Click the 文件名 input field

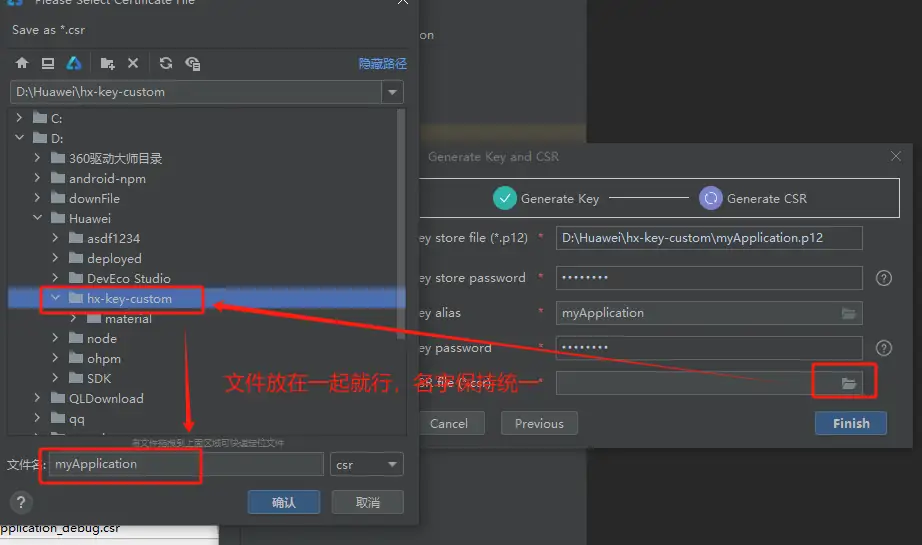[185, 464]
